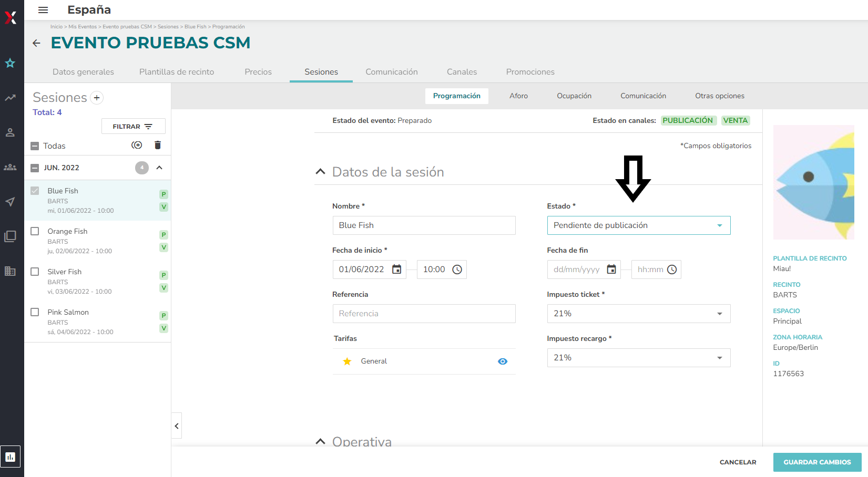Open Mis Eventos breadcrumb link
The height and width of the screenshot is (477, 868).
(83, 27)
